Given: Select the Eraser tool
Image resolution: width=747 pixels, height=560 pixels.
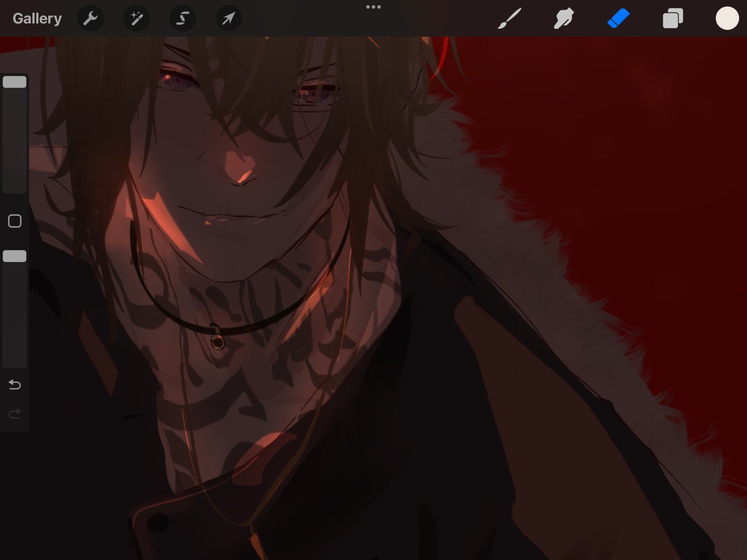Looking at the screenshot, I should click(x=618, y=19).
